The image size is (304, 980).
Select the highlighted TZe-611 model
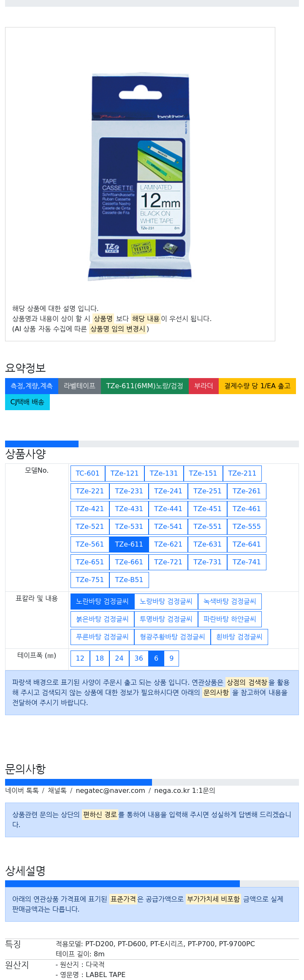click(x=129, y=544)
